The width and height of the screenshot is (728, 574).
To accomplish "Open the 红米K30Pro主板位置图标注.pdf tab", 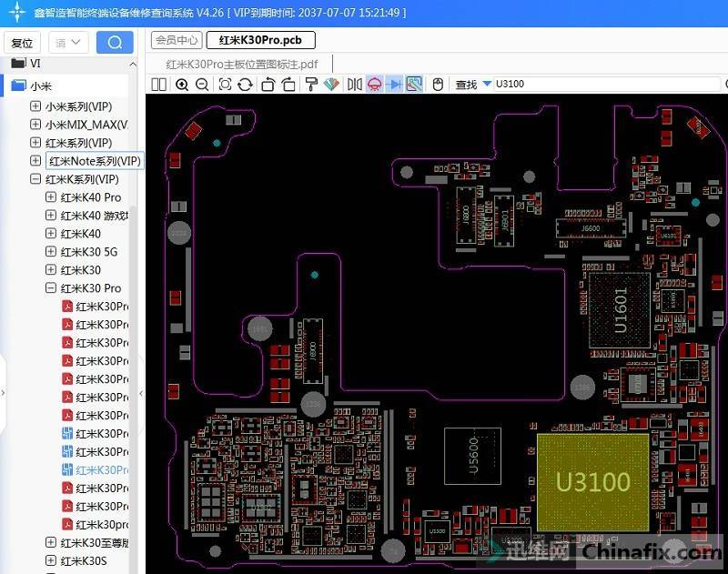I will (242, 64).
